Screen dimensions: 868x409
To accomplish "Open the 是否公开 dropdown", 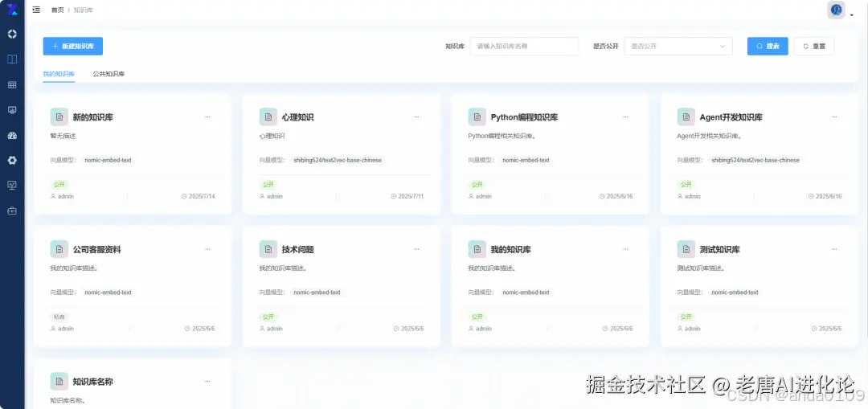I will 678,47.
